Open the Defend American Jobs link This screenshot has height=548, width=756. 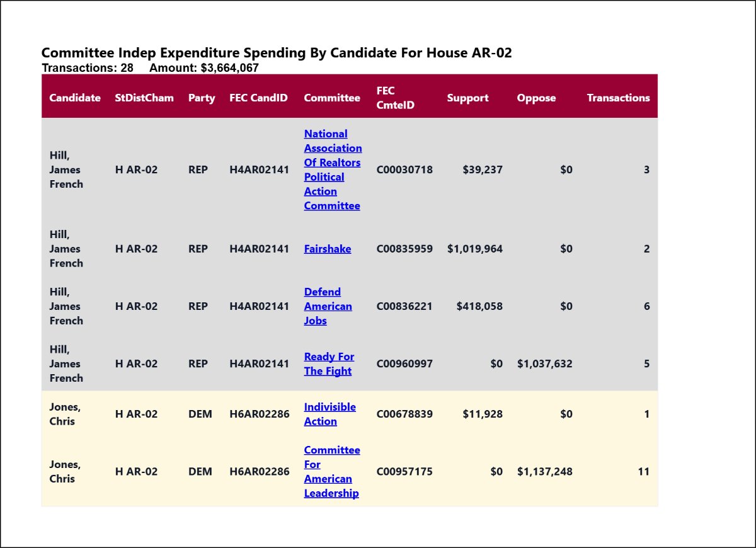[x=328, y=306]
